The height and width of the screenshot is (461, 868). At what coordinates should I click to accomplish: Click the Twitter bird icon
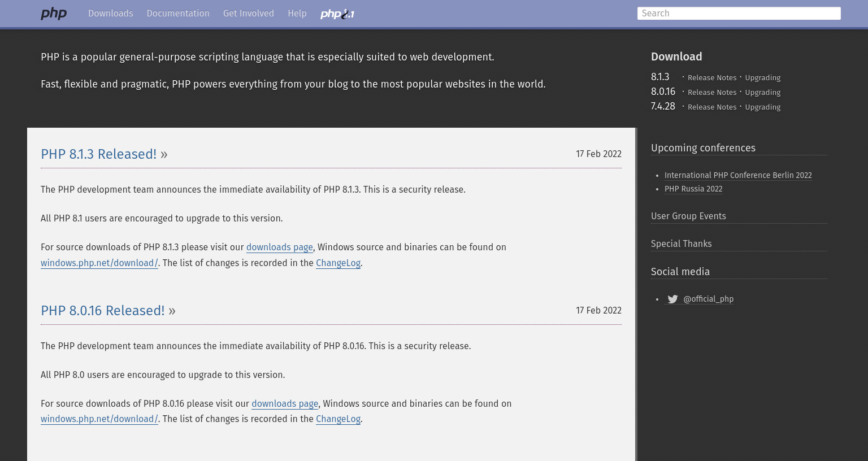(x=672, y=299)
